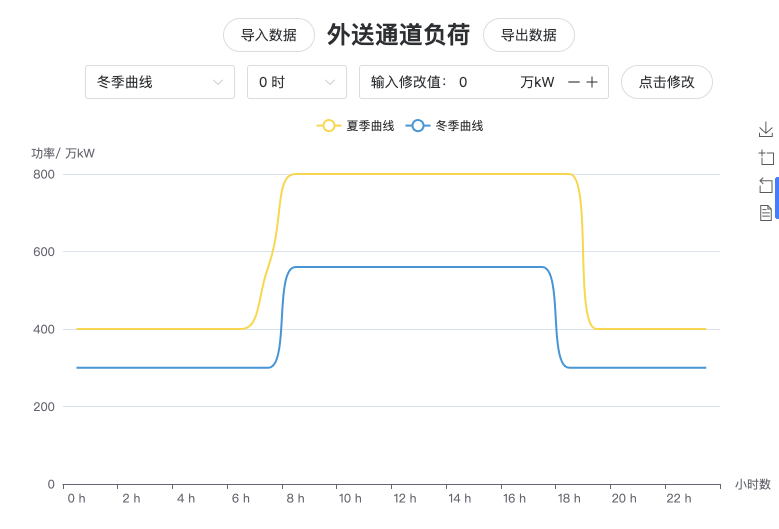Image resolution: width=779 pixels, height=529 pixels.
Task: Click the zoom reset (restore) icon
Action: pos(766,185)
